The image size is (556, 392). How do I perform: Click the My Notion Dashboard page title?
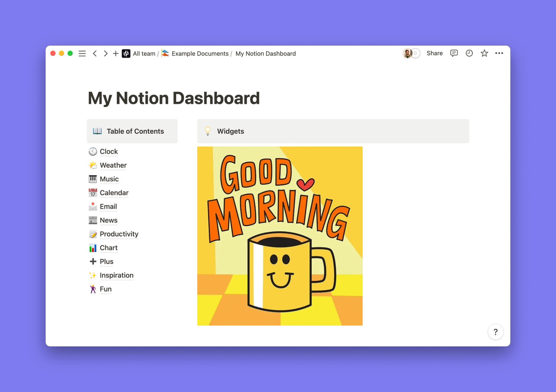pyautogui.click(x=174, y=98)
